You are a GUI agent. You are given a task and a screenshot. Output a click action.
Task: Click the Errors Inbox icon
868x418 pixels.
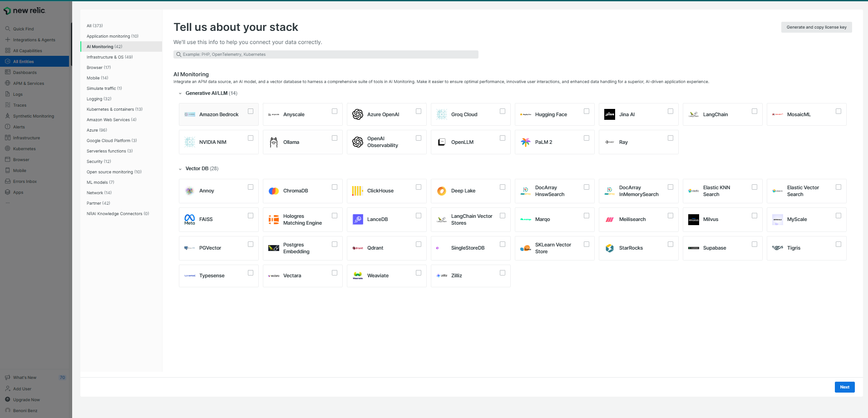coord(7,181)
